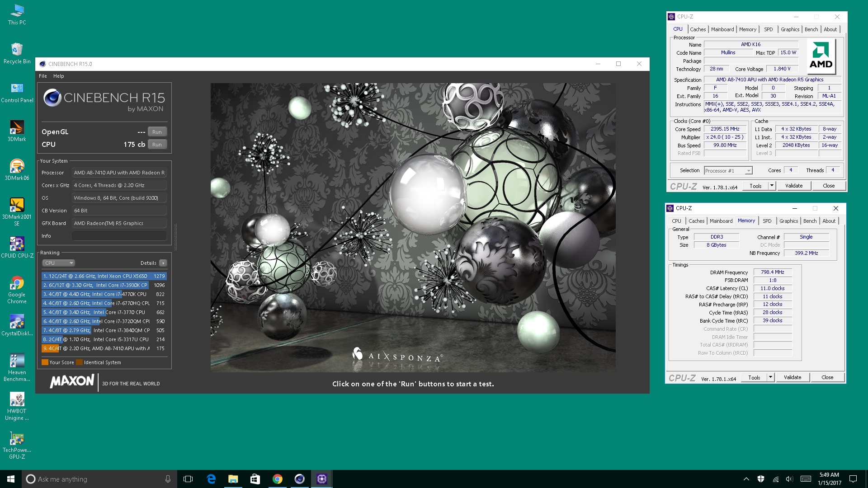Click the Windows Defender tray icon

(761, 479)
